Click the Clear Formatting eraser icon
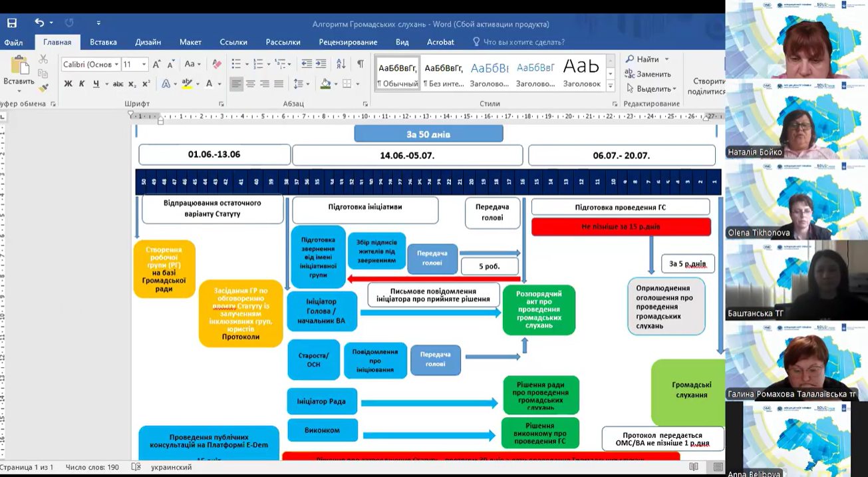 pos(216,65)
